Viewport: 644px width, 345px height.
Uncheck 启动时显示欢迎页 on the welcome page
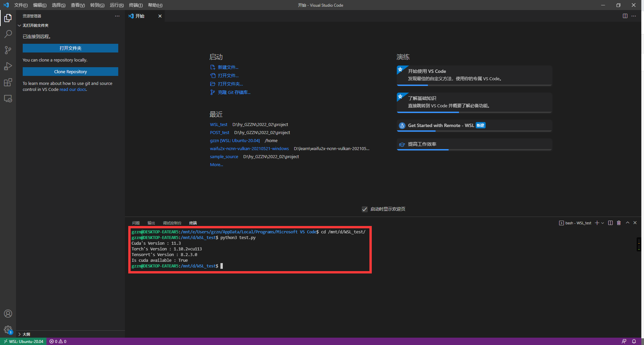tap(364, 209)
